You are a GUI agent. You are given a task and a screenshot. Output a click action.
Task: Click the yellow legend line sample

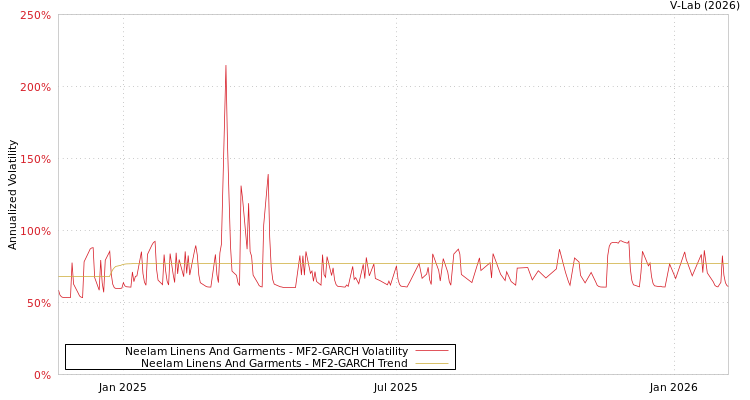click(x=432, y=363)
